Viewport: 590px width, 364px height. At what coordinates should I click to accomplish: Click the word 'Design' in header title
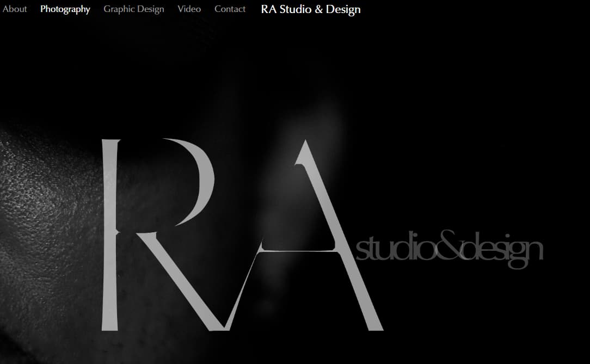click(343, 9)
